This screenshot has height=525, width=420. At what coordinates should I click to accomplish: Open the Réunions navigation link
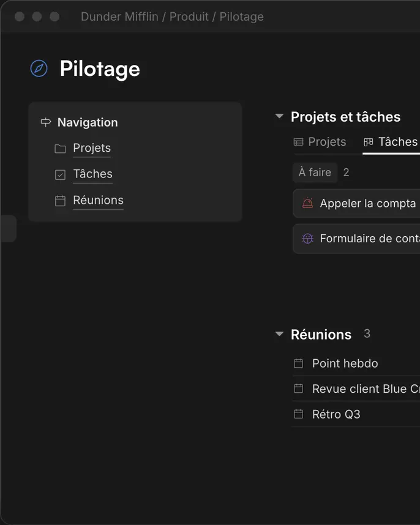pyautogui.click(x=98, y=200)
